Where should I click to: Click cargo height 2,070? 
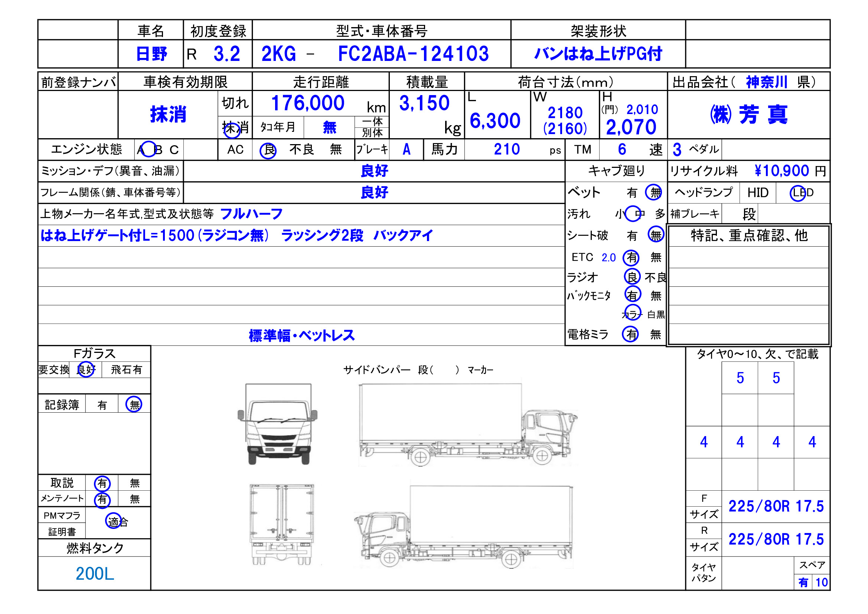[x=631, y=127]
